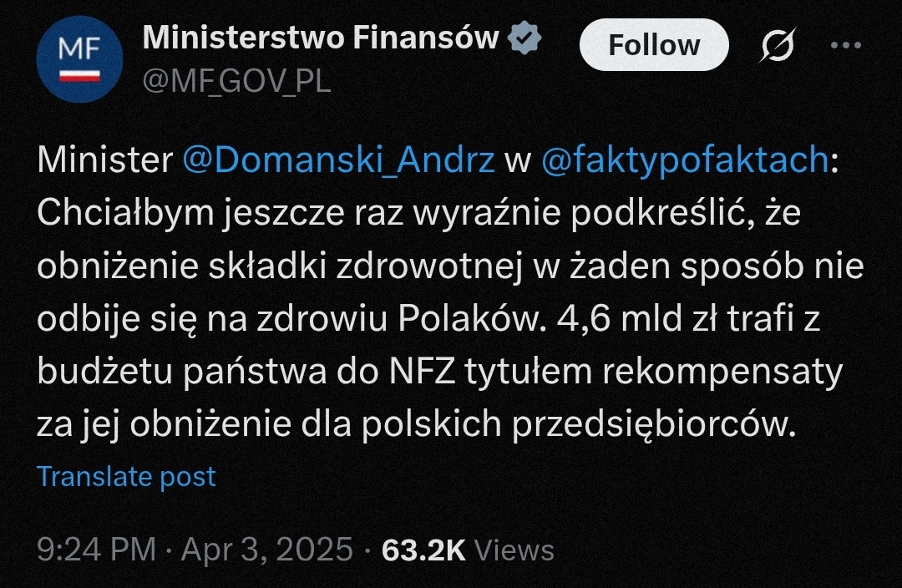Viewport: 902px width, 588px height.
Task: Open the 63.2K Views count
Action: click(x=468, y=550)
